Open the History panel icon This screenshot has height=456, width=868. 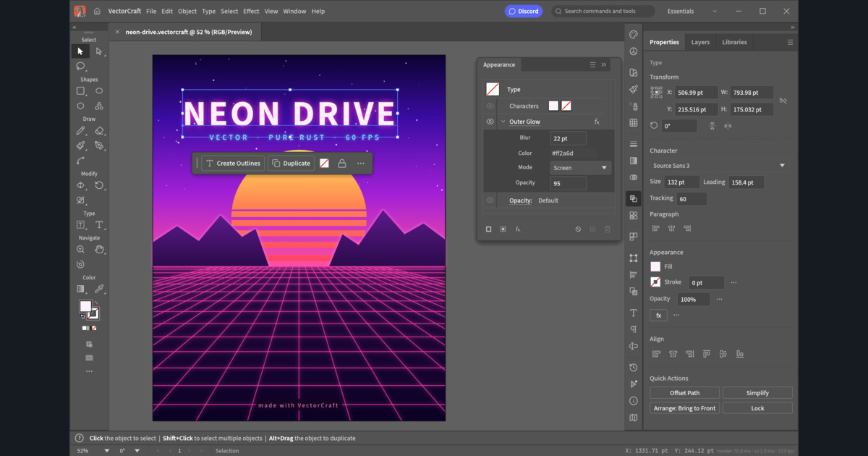[634, 368]
